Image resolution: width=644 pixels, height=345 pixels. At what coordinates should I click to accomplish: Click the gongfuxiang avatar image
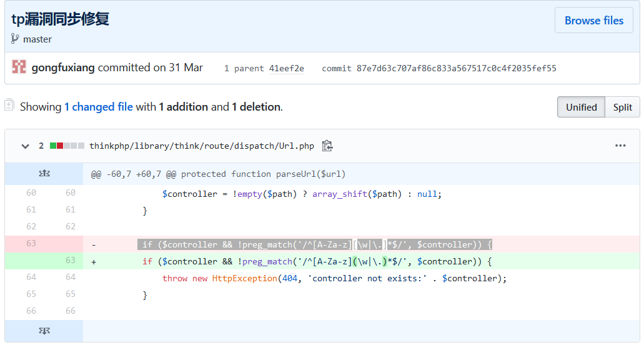[x=19, y=67]
